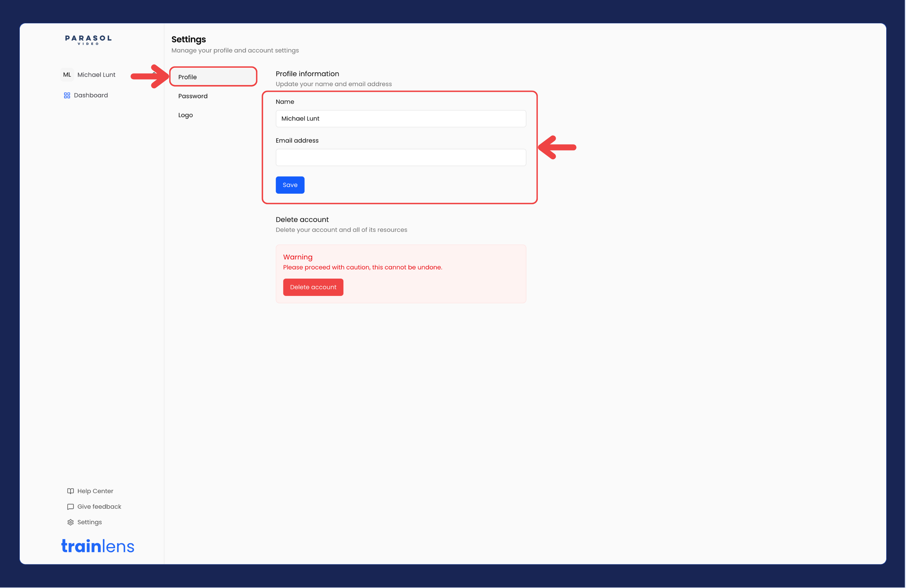The height and width of the screenshot is (588, 906).
Task: Save the profile information
Action: point(290,185)
